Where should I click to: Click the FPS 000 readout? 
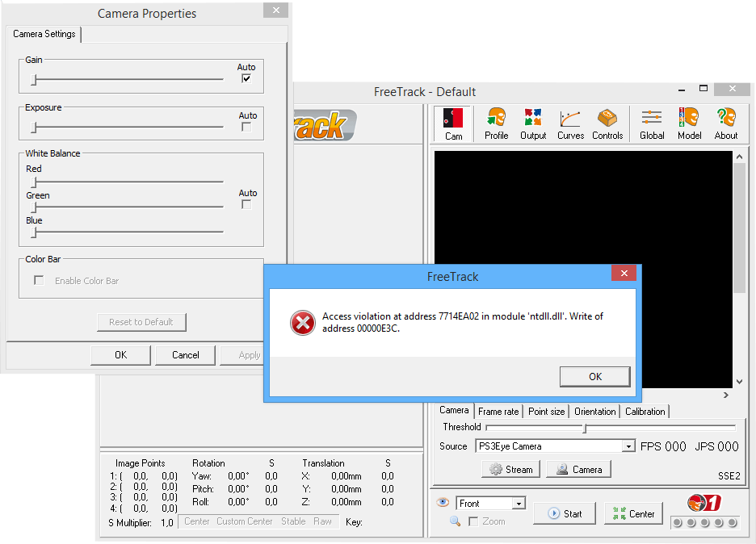click(663, 446)
